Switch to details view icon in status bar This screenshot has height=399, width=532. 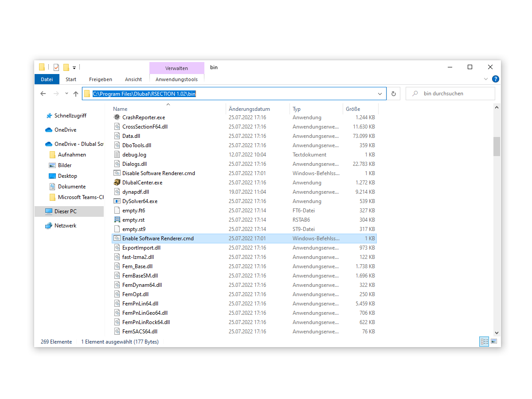tap(484, 342)
